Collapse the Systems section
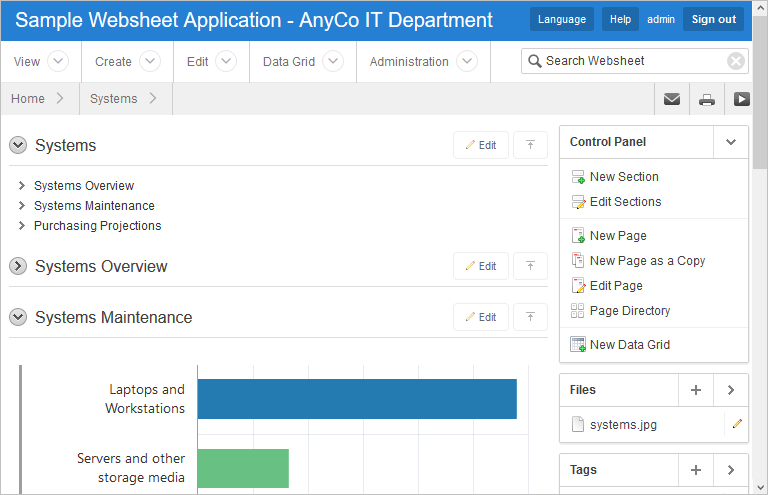 pyautogui.click(x=18, y=146)
